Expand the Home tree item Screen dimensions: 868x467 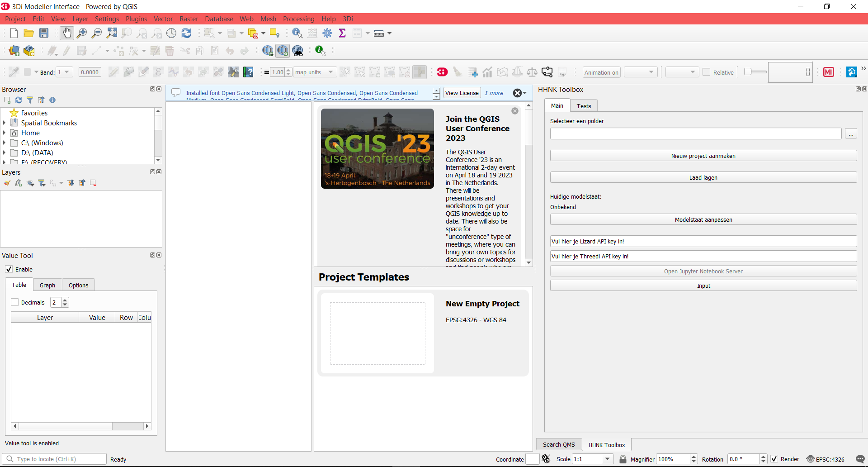click(4, 133)
